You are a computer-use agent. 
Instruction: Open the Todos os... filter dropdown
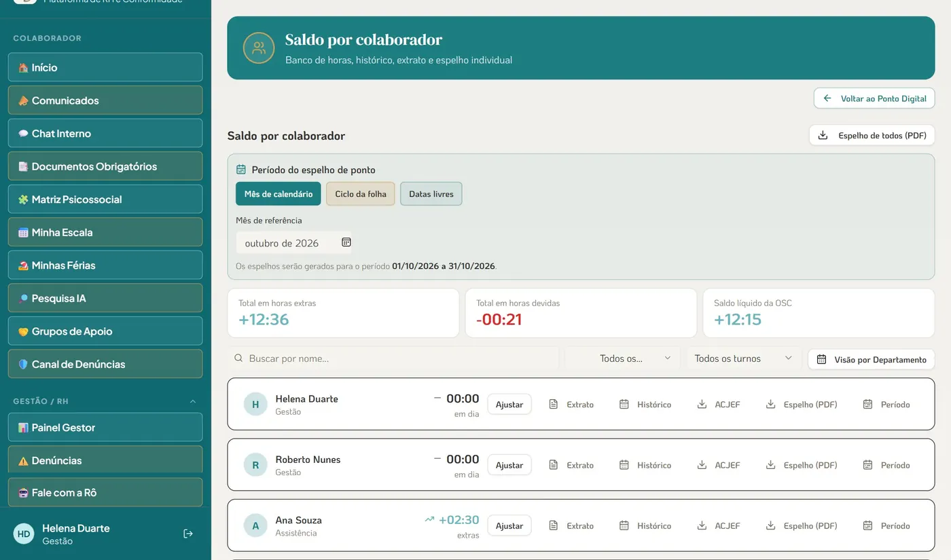coord(622,358)
